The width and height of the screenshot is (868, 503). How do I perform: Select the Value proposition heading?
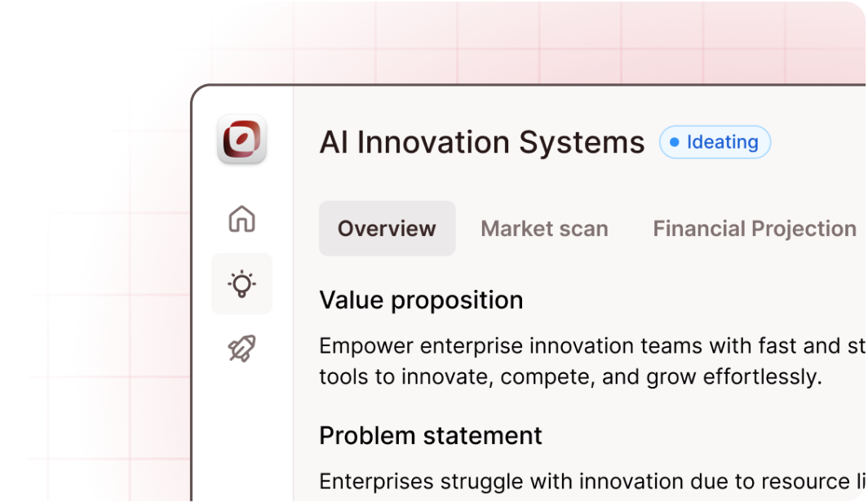point(421,300)
